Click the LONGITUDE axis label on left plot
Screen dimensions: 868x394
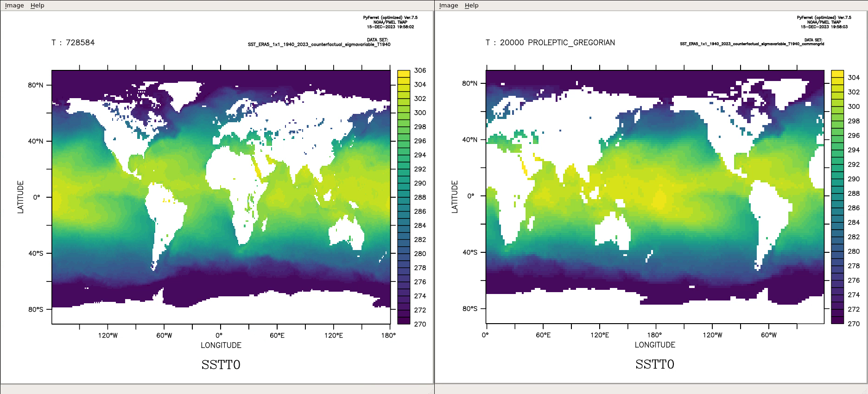[221, 345]
